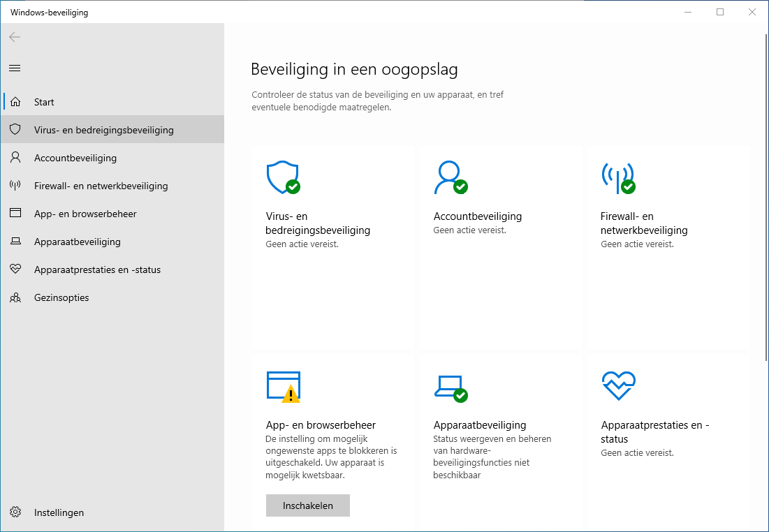Viewport: 769px width, 532px height.
Task: Open Firewall- en netwerkbeveiliging sidebar item
Action: (x=101, y=186)
